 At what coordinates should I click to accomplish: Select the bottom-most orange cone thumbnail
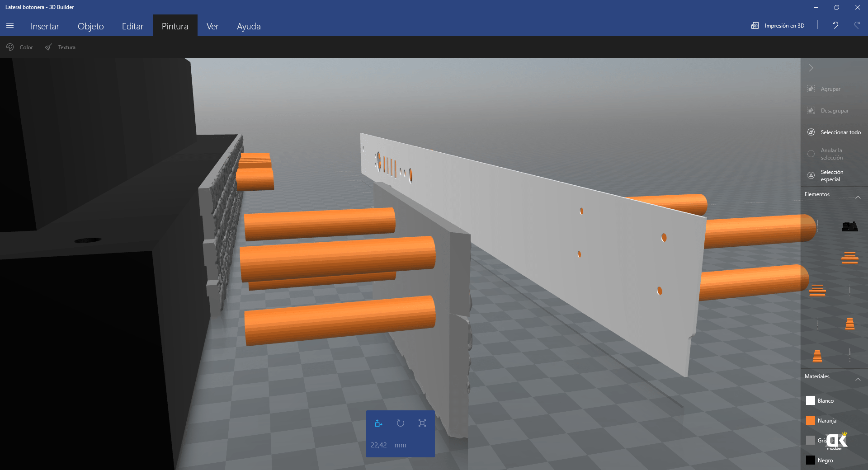point(817,356)
